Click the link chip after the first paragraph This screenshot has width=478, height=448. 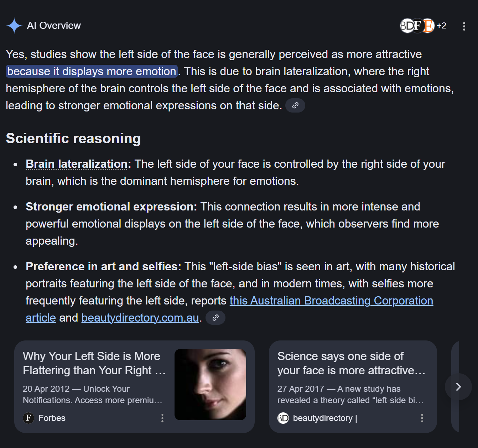(295, 105)
